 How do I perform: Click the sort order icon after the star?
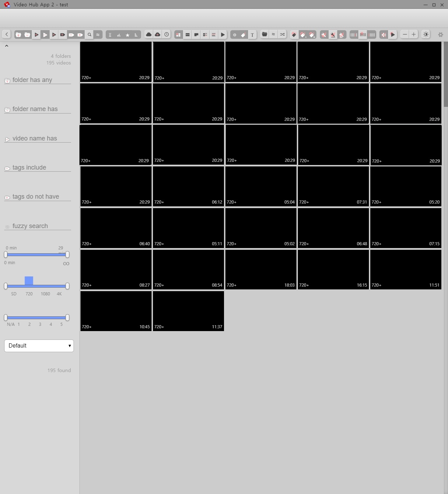point(136,35)
